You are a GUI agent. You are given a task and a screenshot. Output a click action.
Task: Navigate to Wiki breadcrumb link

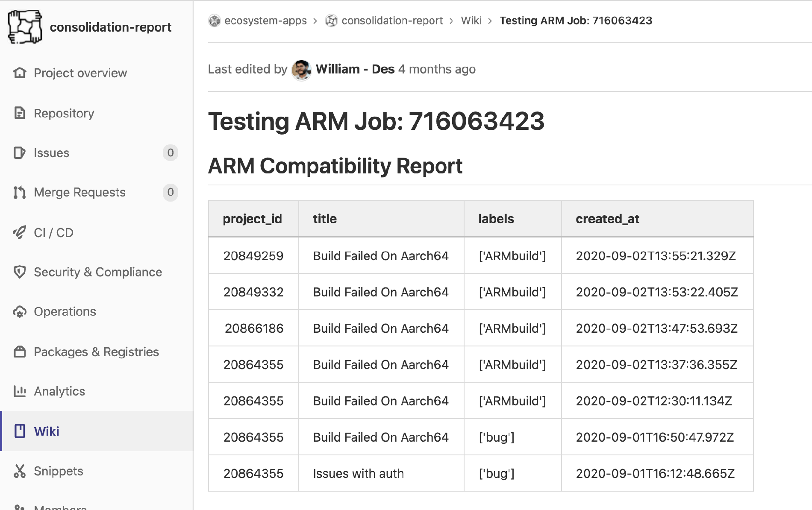pos(471,21)
